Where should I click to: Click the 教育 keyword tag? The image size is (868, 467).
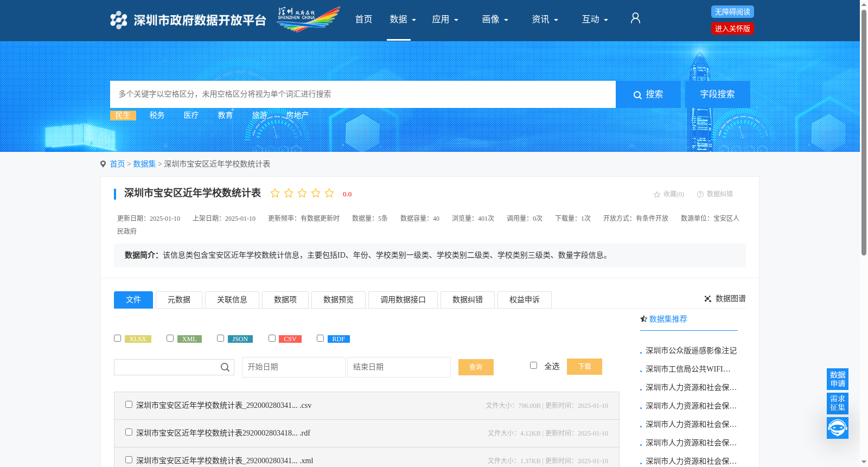point(226,116)
